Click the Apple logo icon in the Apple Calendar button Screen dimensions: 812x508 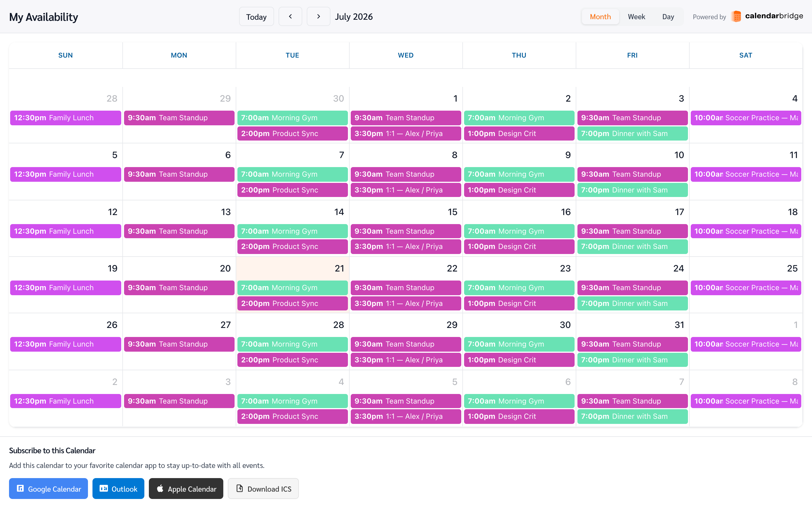point(160,489)
